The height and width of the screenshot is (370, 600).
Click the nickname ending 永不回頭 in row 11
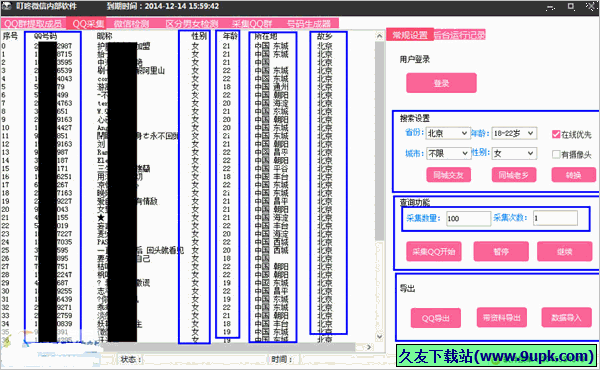[158, 136]
